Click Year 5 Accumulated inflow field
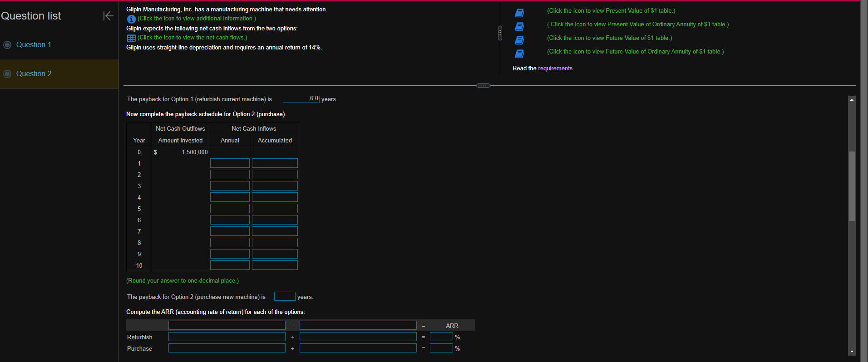This screenshot has height=362, width=868. (275, 209)
